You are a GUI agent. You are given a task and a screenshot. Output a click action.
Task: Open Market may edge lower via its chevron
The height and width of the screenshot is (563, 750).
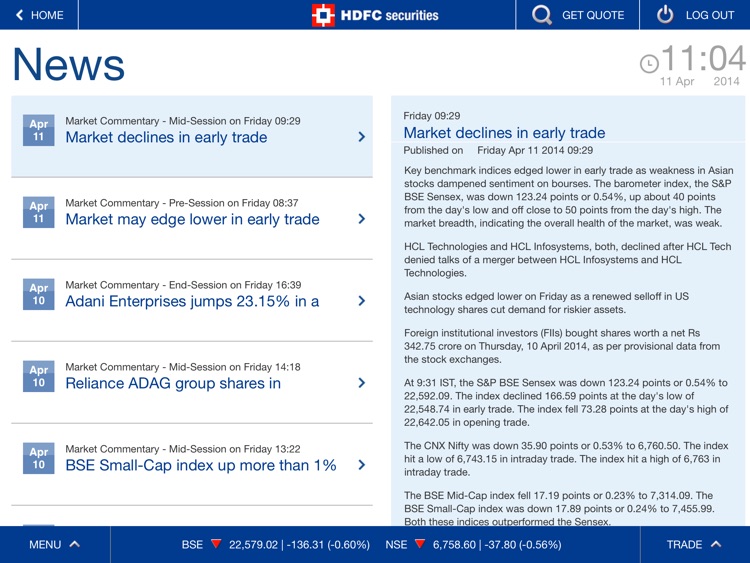tap(362, 219)
